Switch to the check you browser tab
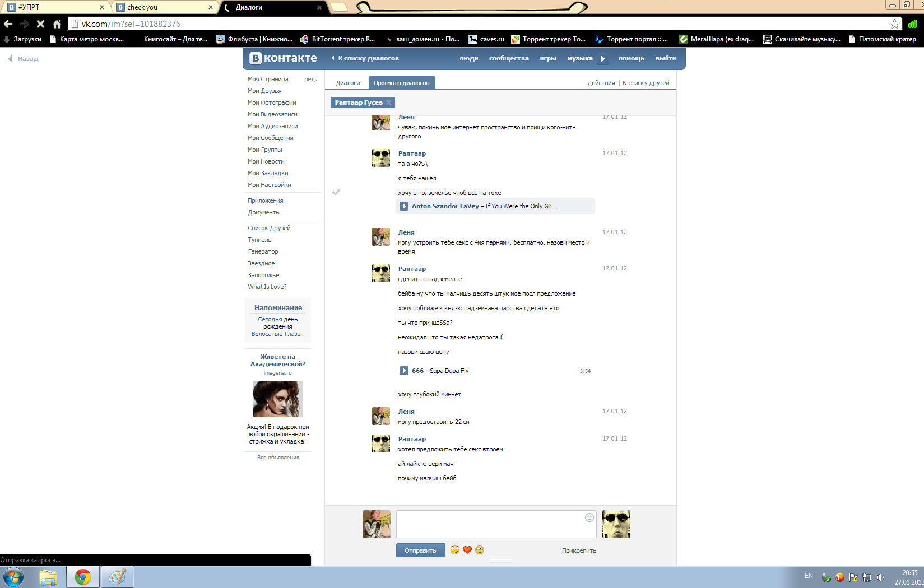This screenshot has height=588, width=924. (x=164, y=7)
